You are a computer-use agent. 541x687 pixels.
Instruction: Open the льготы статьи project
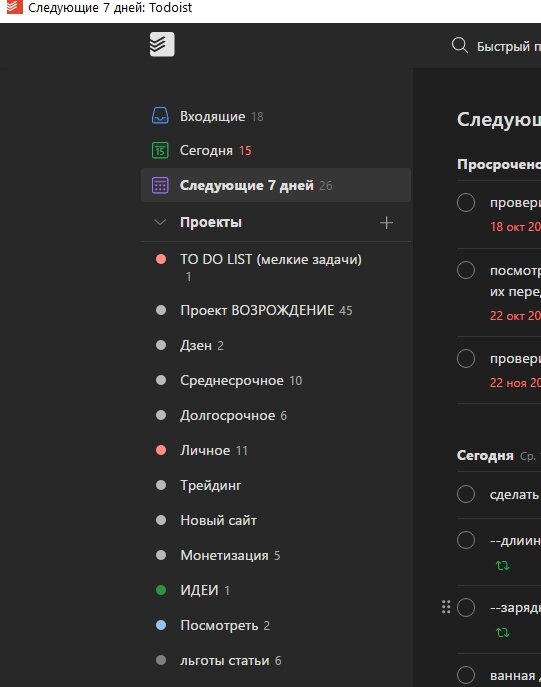point(276,660)
